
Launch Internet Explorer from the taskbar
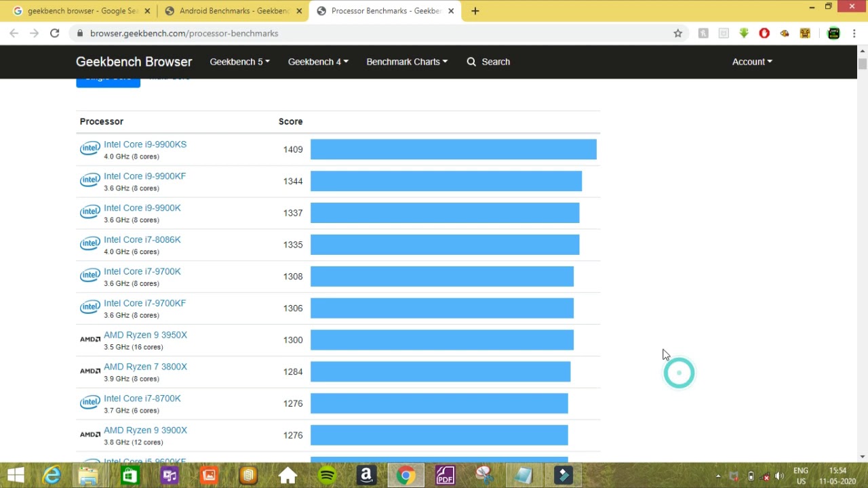coord(52,475)
